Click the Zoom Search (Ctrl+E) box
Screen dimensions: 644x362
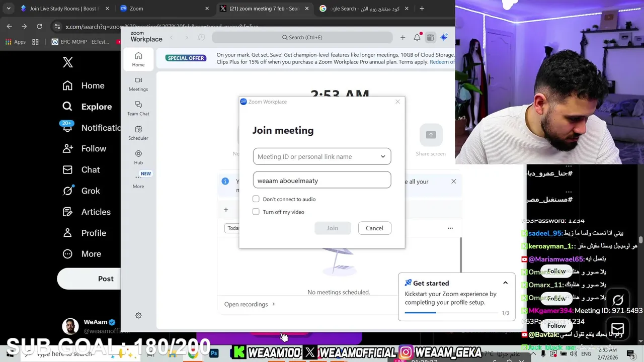click(x=302, y=37)
